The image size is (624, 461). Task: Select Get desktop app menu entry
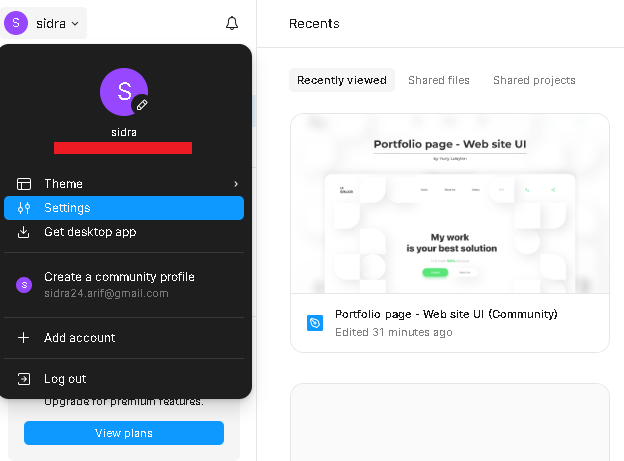pos(90,232)
